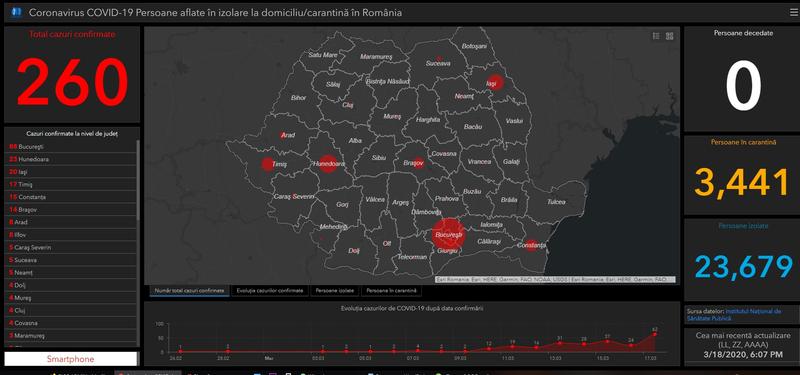
Task: Open the map layers grid icon
Action: [669, 36]
